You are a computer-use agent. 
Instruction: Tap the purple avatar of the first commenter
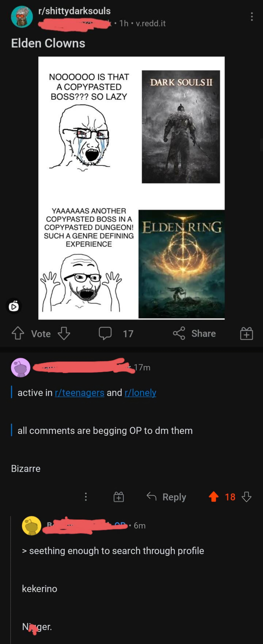pyautogui.click(x=20, y=367)
